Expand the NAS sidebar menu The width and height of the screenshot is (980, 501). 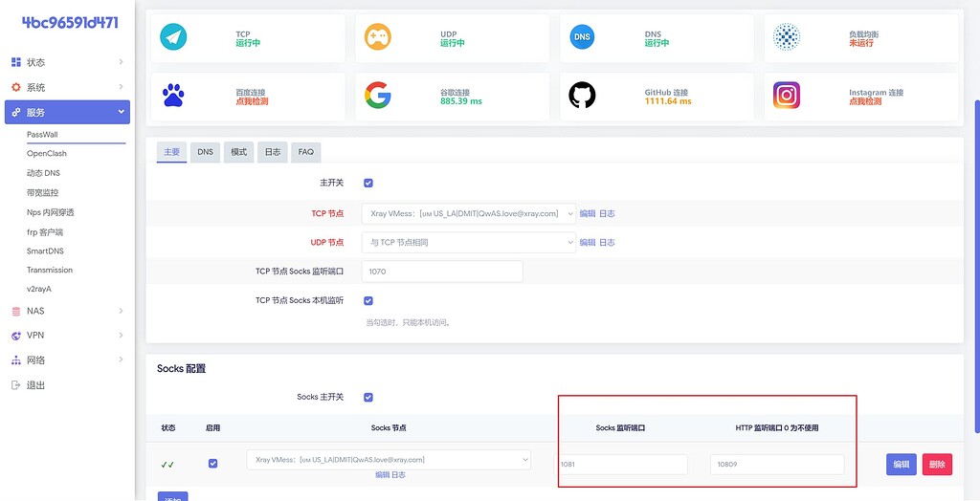[x=121, y=311]
